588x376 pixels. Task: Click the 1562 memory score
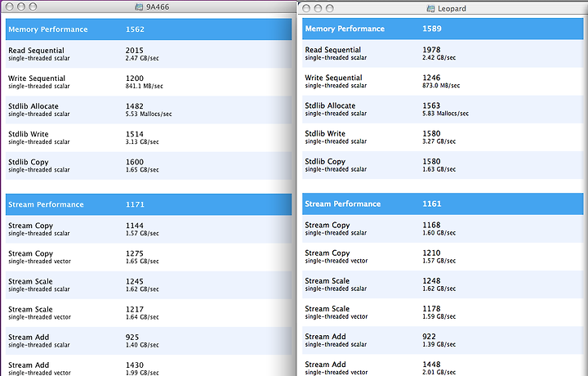[x=135, y=29]
